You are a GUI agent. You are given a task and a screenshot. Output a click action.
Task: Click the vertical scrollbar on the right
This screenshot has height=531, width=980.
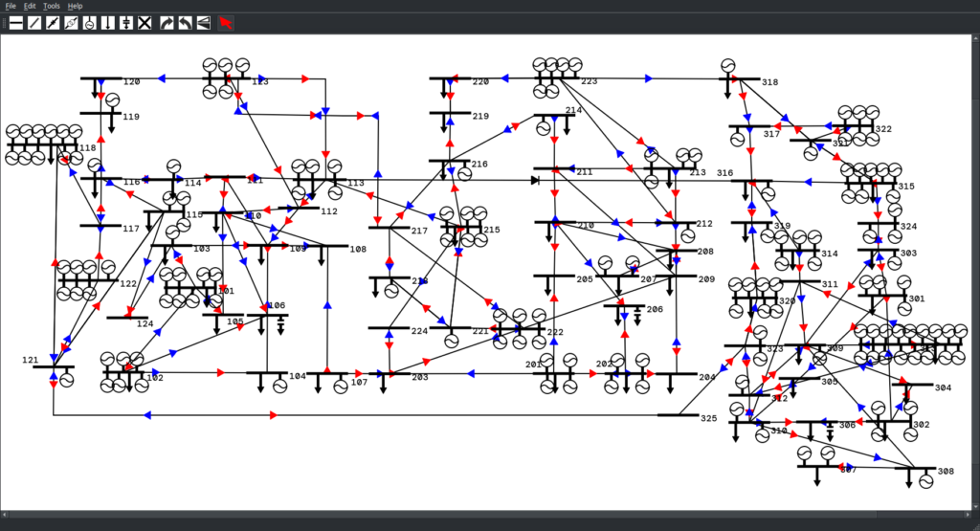coord(976,273)
